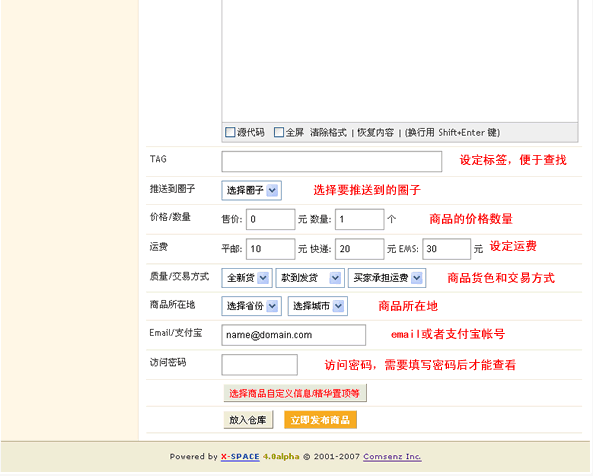Click the 立即发布商品 publish button
This screenshot has width=593, height=476.
[x=320, y=420]
